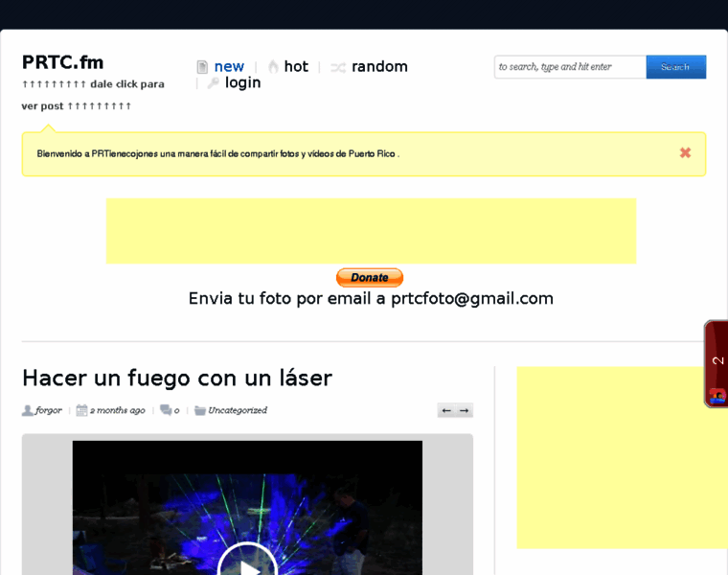The width and height of the screenshot is (728, 575).
Task: Go to the next post arrow
Action: pyautogui.click(x=464, y=410)
